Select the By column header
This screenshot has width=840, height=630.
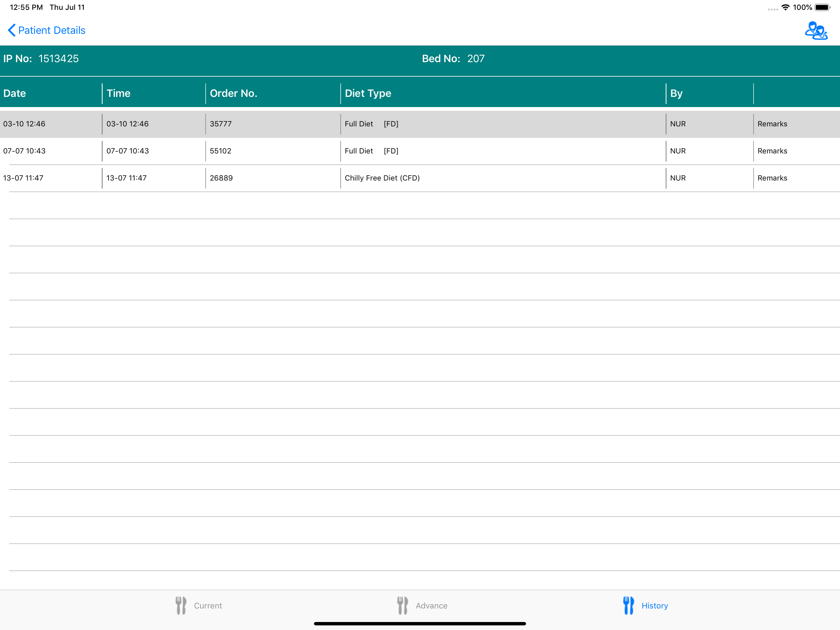676,93
